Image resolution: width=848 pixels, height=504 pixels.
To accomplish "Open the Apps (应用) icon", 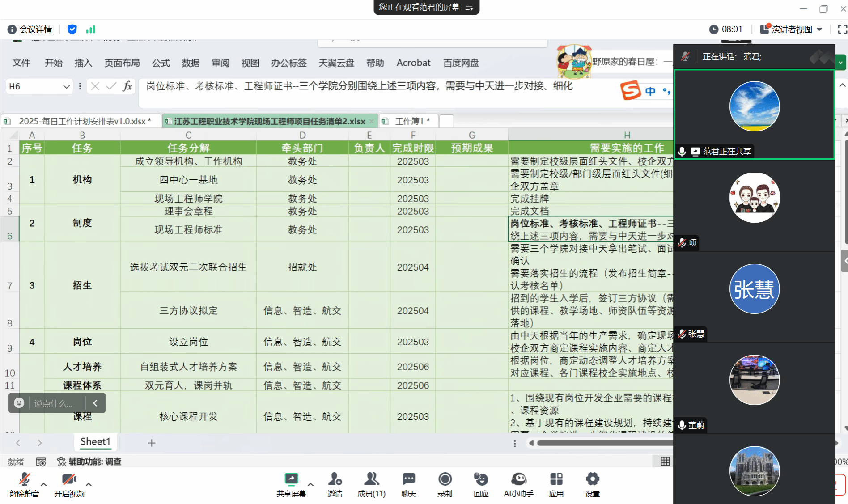I will 556,480.
